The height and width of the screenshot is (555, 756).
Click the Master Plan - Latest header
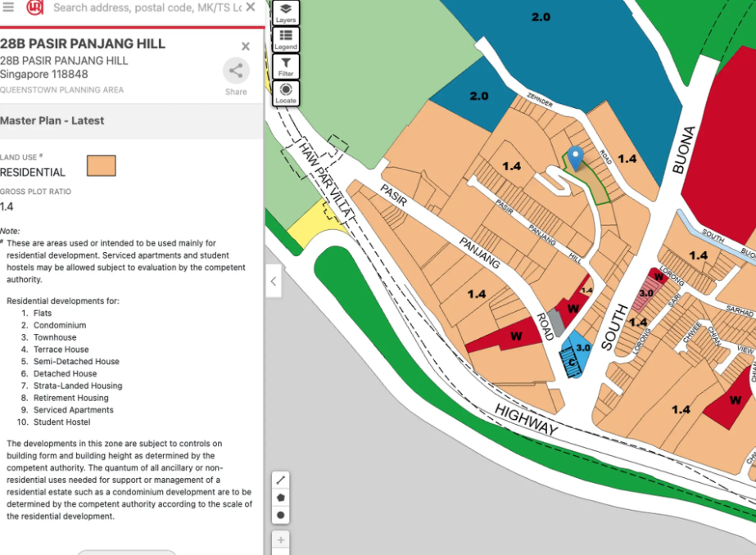pos(52,120)
